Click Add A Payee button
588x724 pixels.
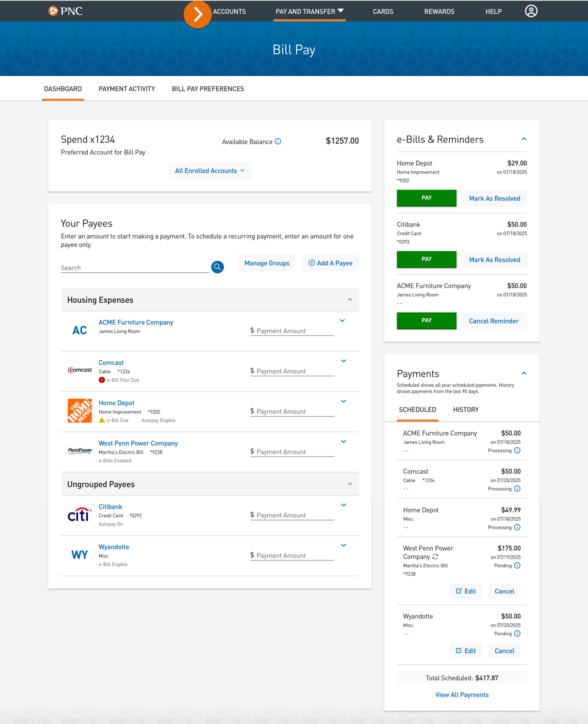pos(331,263)
